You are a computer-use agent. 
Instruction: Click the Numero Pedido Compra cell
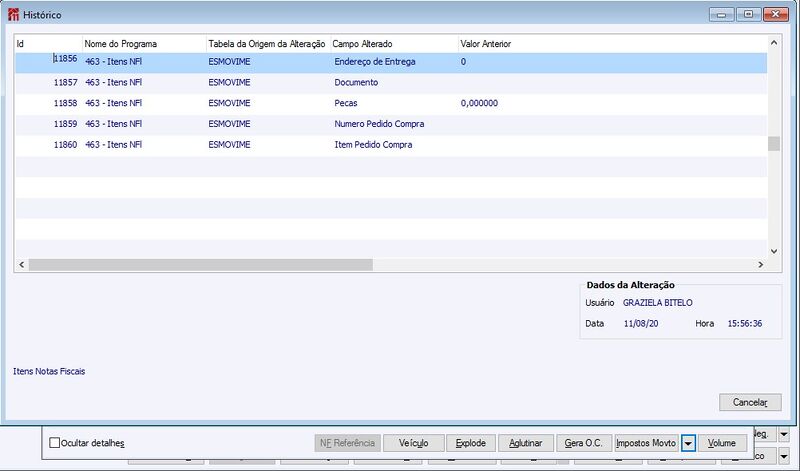(379, 124)
